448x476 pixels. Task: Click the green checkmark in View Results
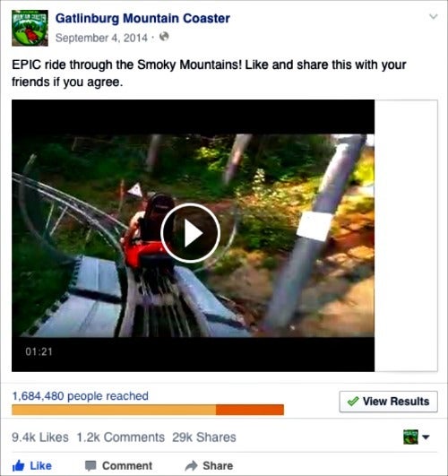click(x=353, y=402)
